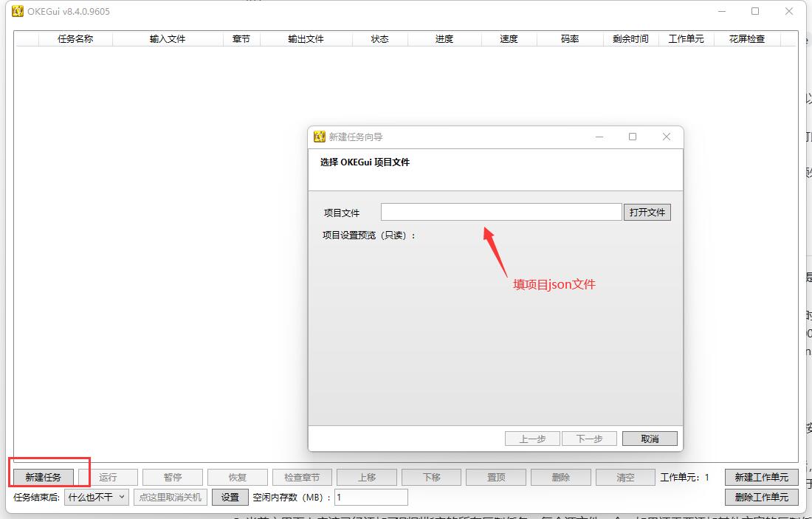
Task: Click the 输入文件 column header
Action: [x=168, y=39]
